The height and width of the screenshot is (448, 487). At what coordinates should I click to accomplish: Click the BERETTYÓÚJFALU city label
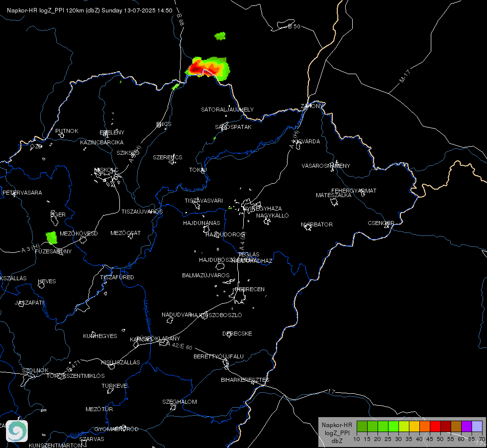coord(219,356)
